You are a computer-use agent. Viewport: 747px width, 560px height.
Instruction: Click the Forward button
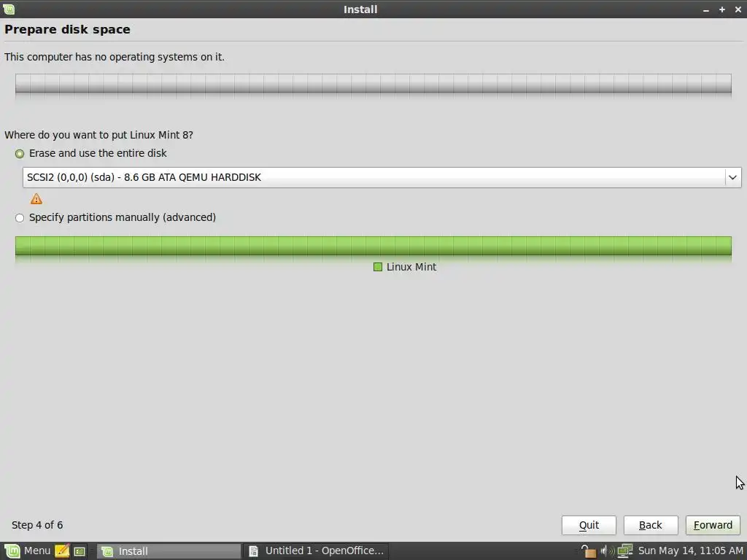click(713, 525)
